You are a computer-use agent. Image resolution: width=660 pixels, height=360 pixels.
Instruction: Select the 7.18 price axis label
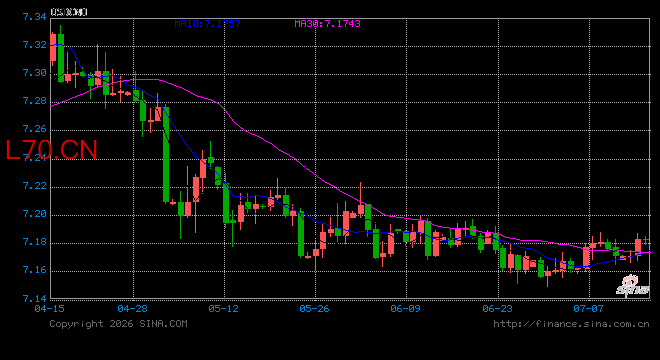click(x=35, y=242)
